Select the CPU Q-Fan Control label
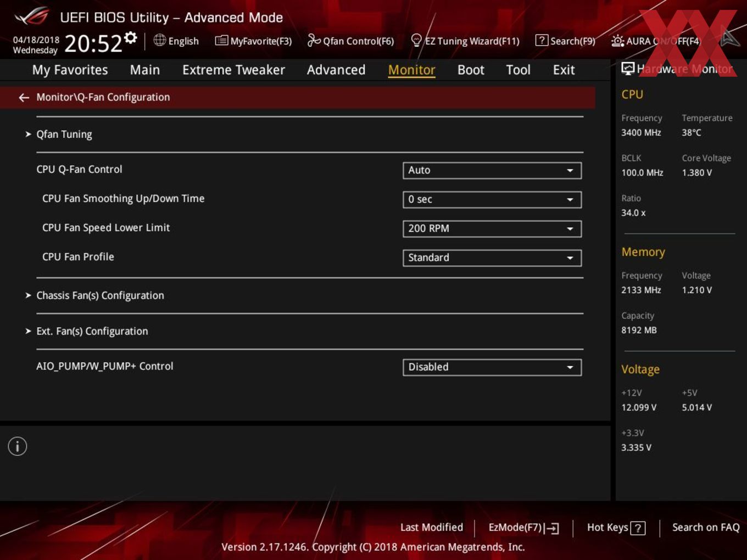The image size is (747, 560). pyautogui.click(x=79, y=169)
